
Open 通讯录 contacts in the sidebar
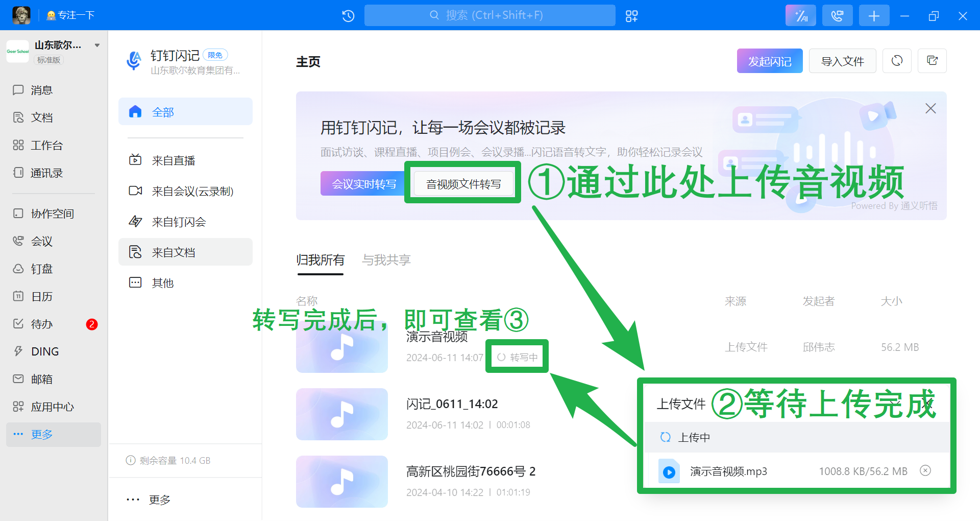(x=54, y=173)
